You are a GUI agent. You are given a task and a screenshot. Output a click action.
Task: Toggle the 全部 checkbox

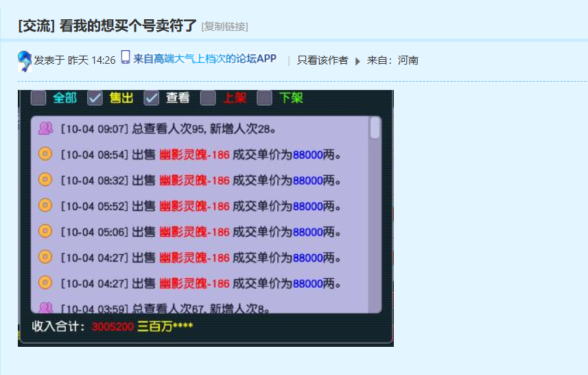(38, 98)
